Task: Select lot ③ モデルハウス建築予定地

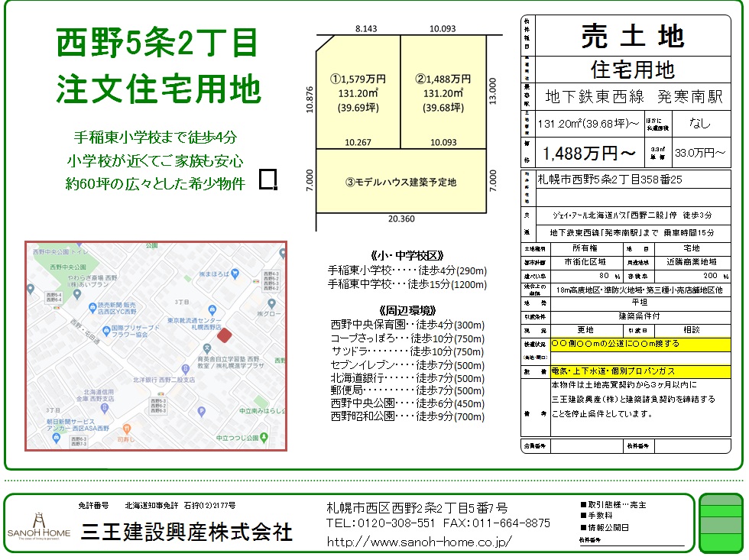Action: pos(400,182)
